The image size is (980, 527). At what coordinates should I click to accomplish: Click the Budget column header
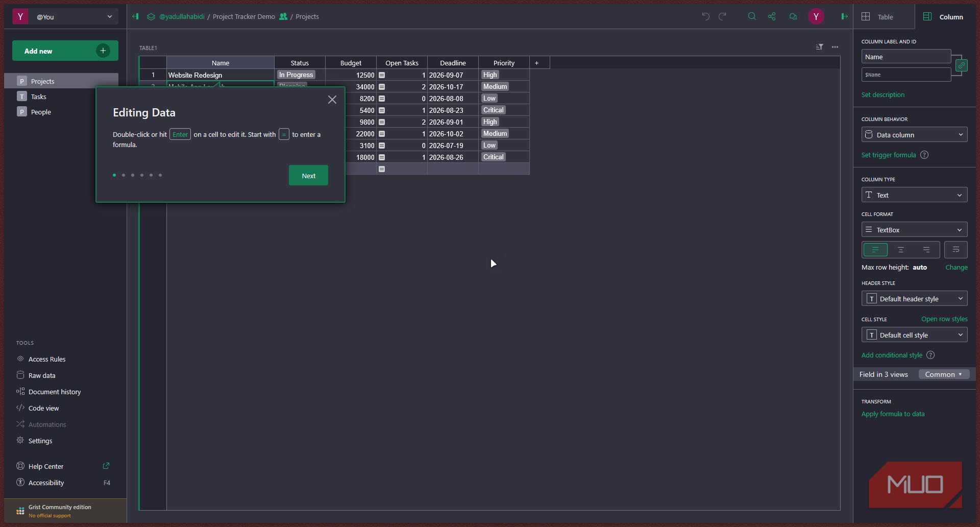pyautogui.click(x=351, y=63)
